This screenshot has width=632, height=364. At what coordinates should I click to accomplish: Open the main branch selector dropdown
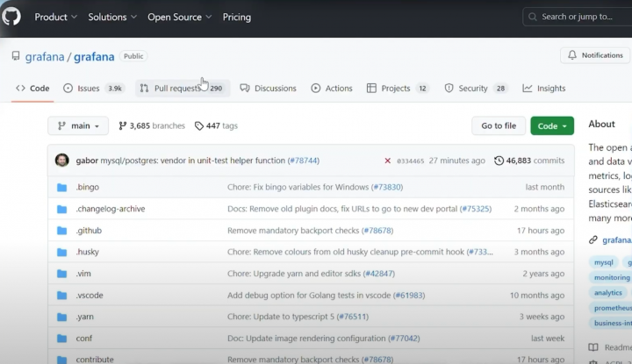pos(78,126)
